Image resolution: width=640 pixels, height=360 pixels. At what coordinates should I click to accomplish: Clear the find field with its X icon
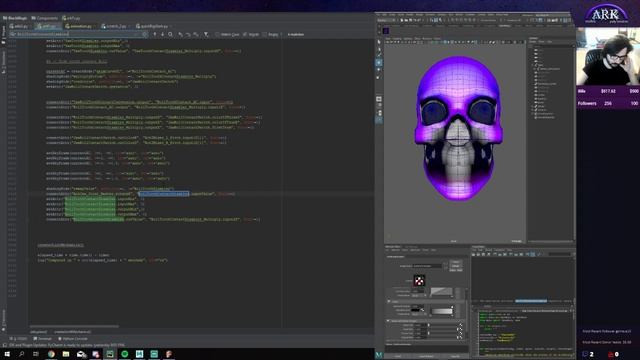[144, 34]
